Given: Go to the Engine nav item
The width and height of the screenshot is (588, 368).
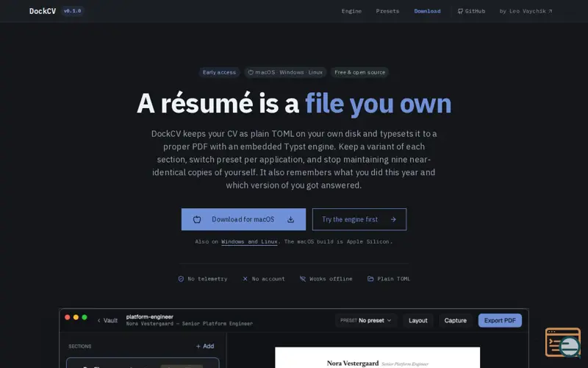Looking at the screenshot, I should pyautogui.click(x=351, y=11).
